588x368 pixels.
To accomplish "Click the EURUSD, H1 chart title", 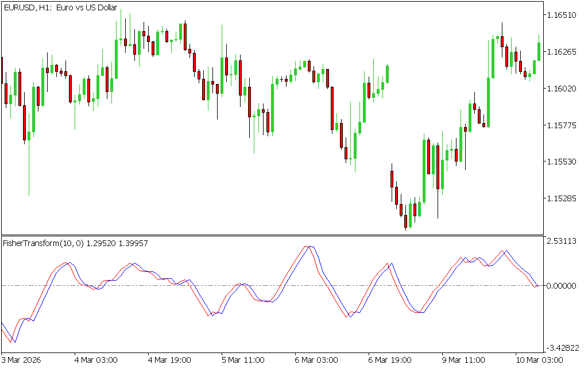I will 60,7.
